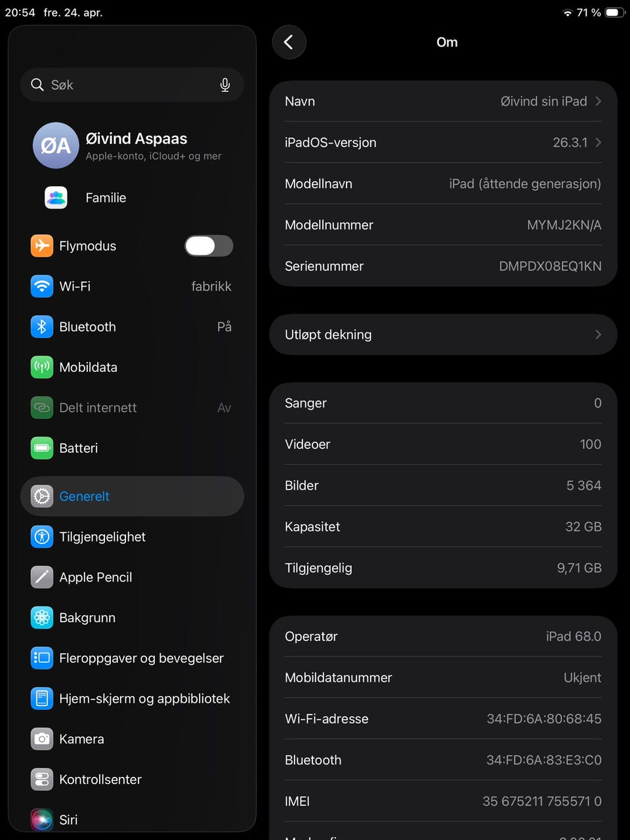Tap the Serienummer value DMPDX08EQ1KN
Viewport: 630px width, 840px height.
click(550, 266)
